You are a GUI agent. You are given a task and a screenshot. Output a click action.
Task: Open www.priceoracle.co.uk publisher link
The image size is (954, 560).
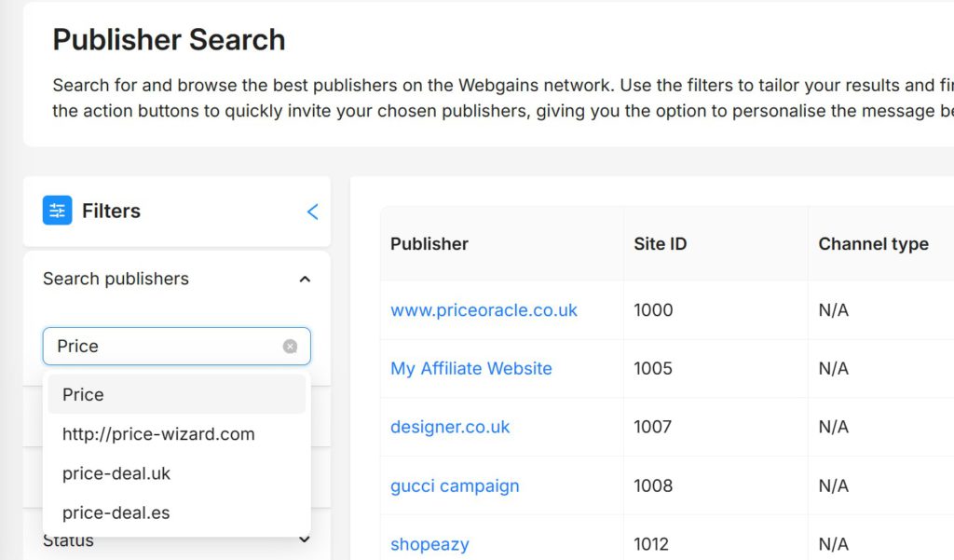pyautogui.click(x=484, y=310)
